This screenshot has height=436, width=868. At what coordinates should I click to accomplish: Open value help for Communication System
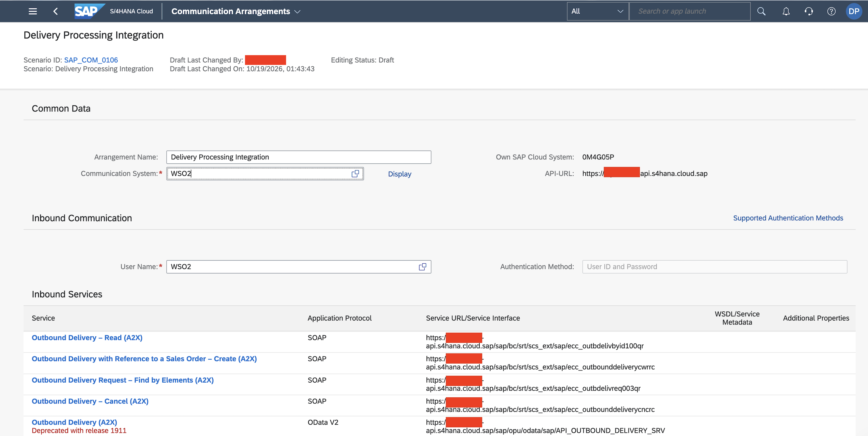point(355,173)
